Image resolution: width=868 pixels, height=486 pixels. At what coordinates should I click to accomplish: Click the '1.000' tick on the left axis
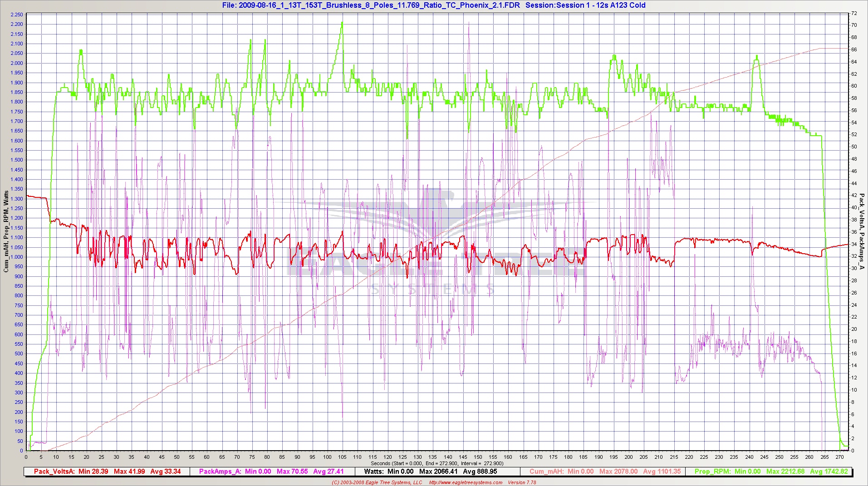coord(17,257)
